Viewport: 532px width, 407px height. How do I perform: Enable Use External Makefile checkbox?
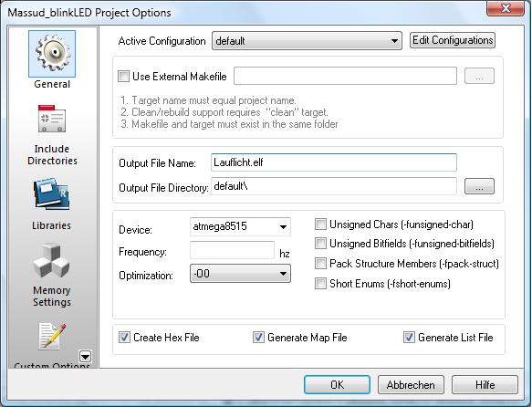[x=123, y=76]
